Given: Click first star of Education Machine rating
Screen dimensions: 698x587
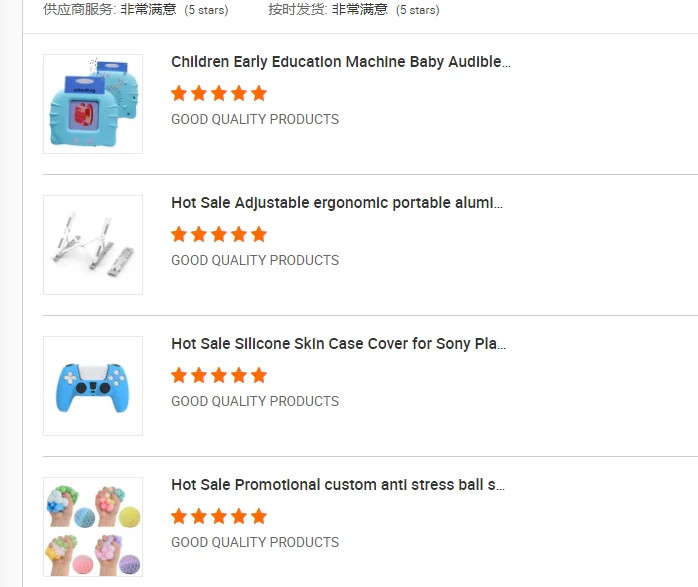Looking at the screenshot, I should click(179, 93).
